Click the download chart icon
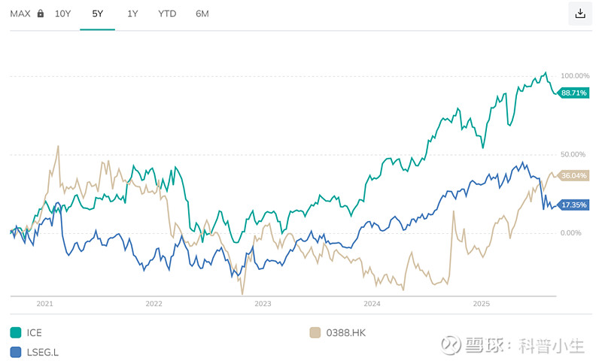 pyautogui.click(x=579, y=14)
